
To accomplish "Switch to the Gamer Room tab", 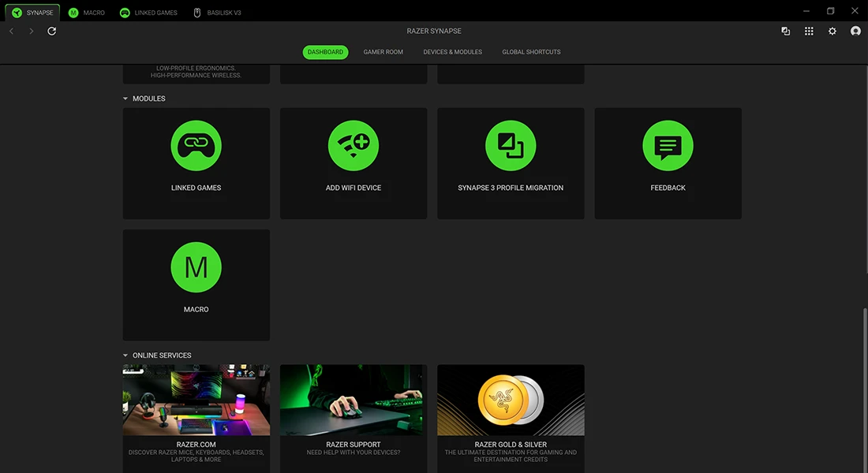I will click(383, 52).
